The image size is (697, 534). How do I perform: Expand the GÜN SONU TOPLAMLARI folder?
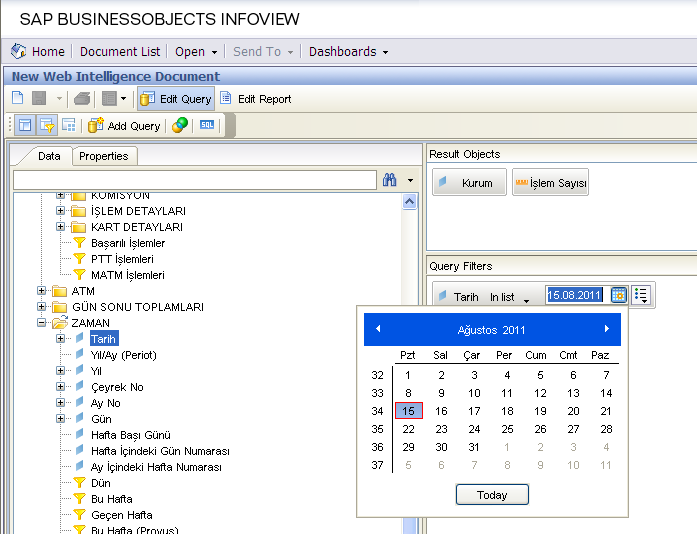pos(41,307)
